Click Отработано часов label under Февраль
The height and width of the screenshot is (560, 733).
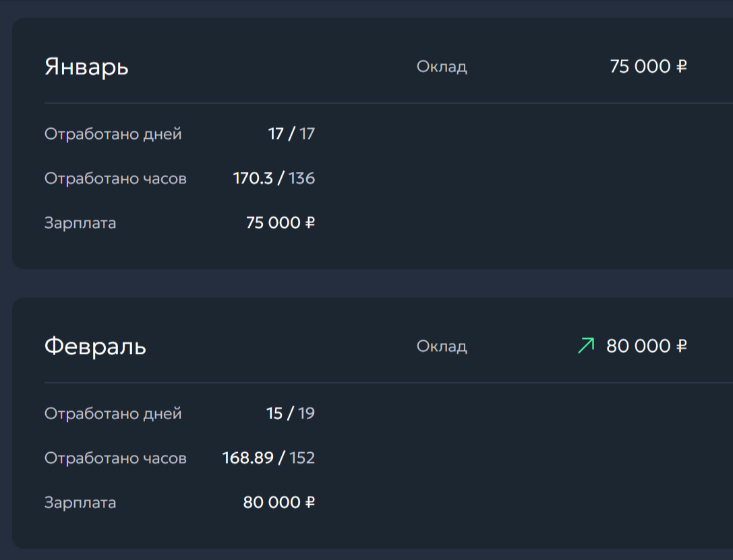pos(115,458)
